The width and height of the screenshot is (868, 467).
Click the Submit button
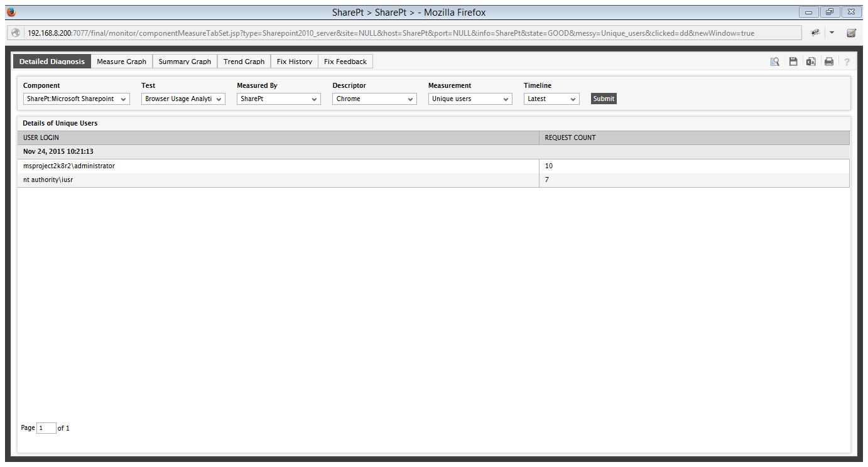(604, 99)
